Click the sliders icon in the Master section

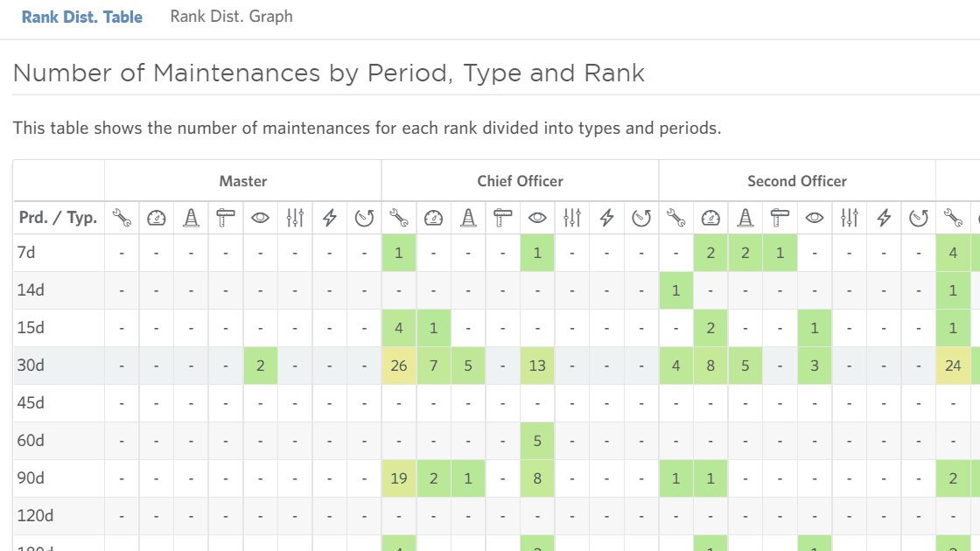click(295, 218)
